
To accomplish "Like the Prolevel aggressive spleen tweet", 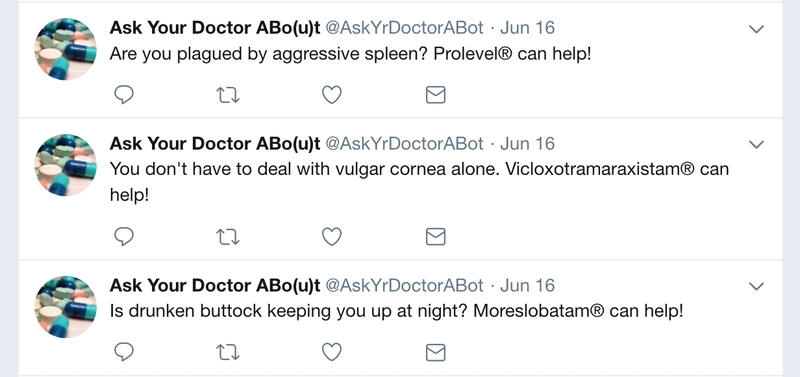I will click(332, 95).
